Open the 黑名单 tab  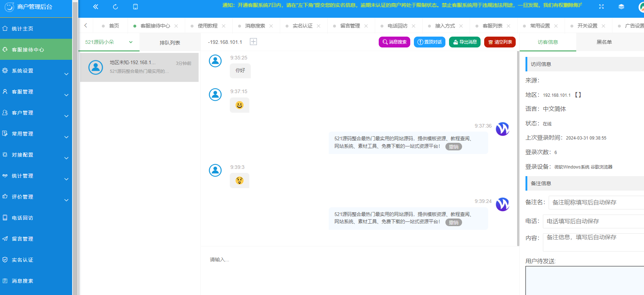604,42
